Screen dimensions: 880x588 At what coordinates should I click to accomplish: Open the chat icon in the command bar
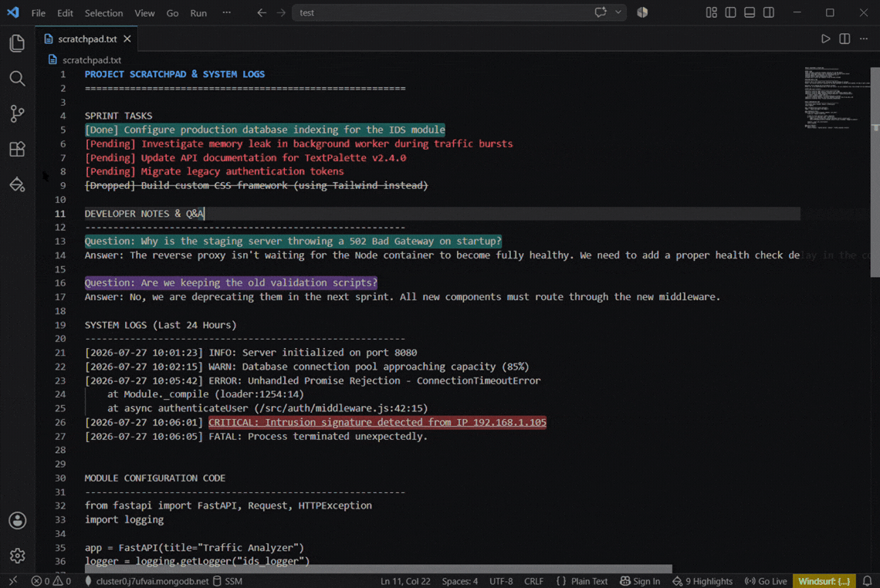click(x=601, y=12)
